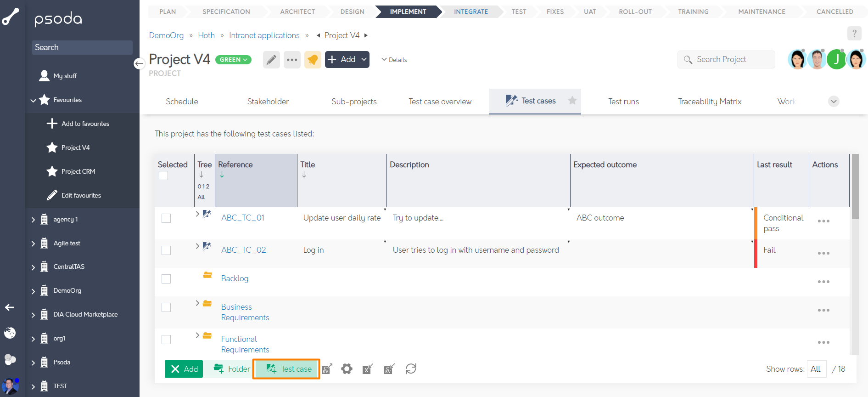Image resolution: width=868 pixels, height=397 pixels.
Task: Expand the DemoOrg organisation in sidebar
Action: (33, 291)
